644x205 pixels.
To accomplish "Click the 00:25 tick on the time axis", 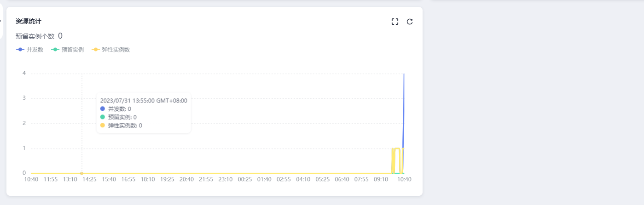I will point(244,179).
